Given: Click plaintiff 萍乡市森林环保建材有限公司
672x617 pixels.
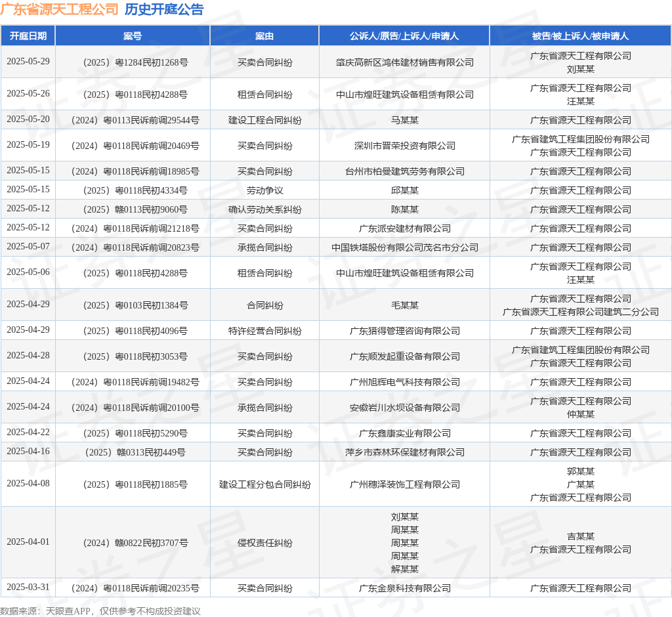Looking at the screenshot, I should (404, 453).
